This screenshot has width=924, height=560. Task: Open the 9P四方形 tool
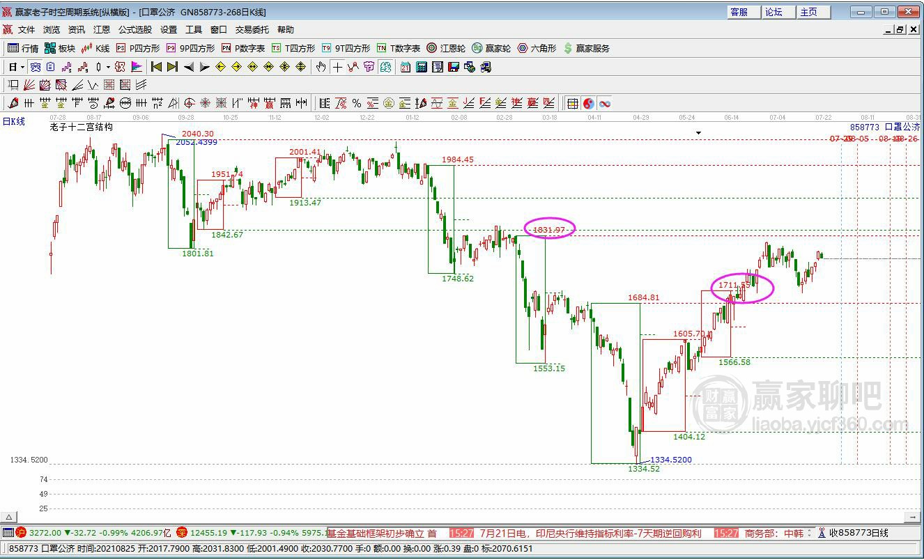(x=190, y=48)
